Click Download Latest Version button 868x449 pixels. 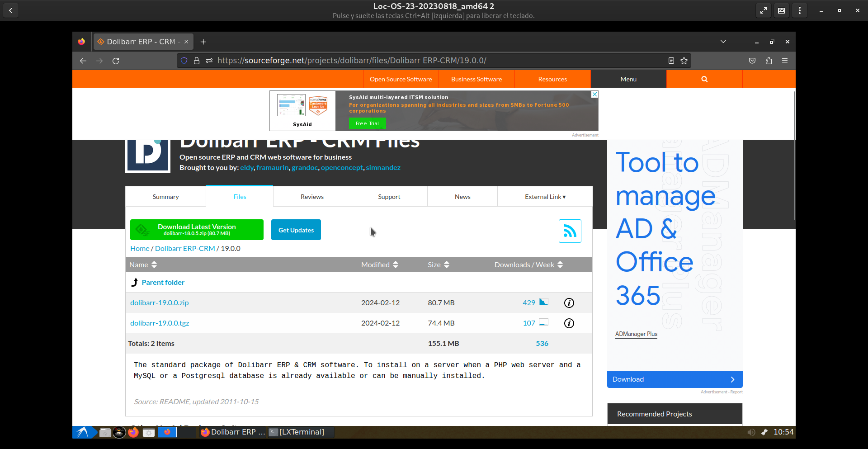point(197,230)
